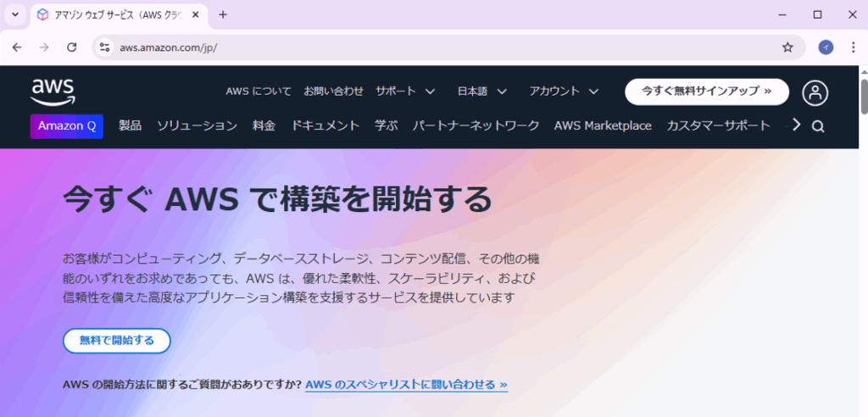The width and height of the screenshot is (868, 417).
Task: Expand the アカウント dropdown
Action: (564, 91)
